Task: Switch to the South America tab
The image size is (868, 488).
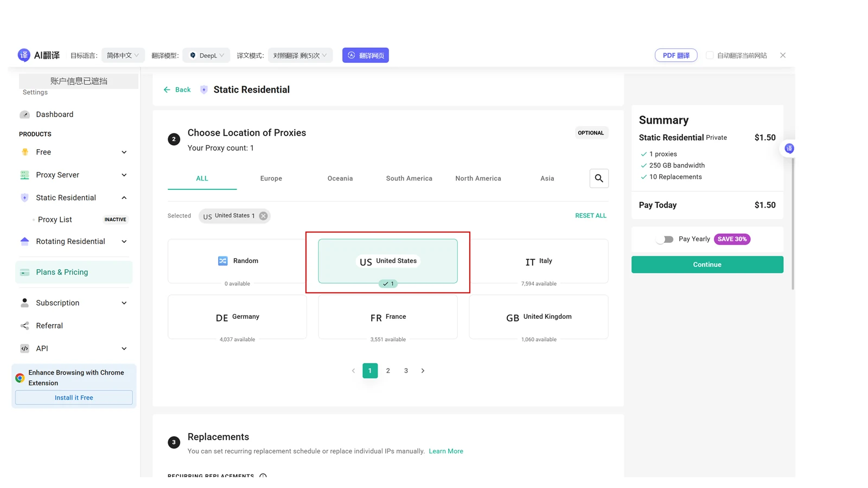Action: 409,178
